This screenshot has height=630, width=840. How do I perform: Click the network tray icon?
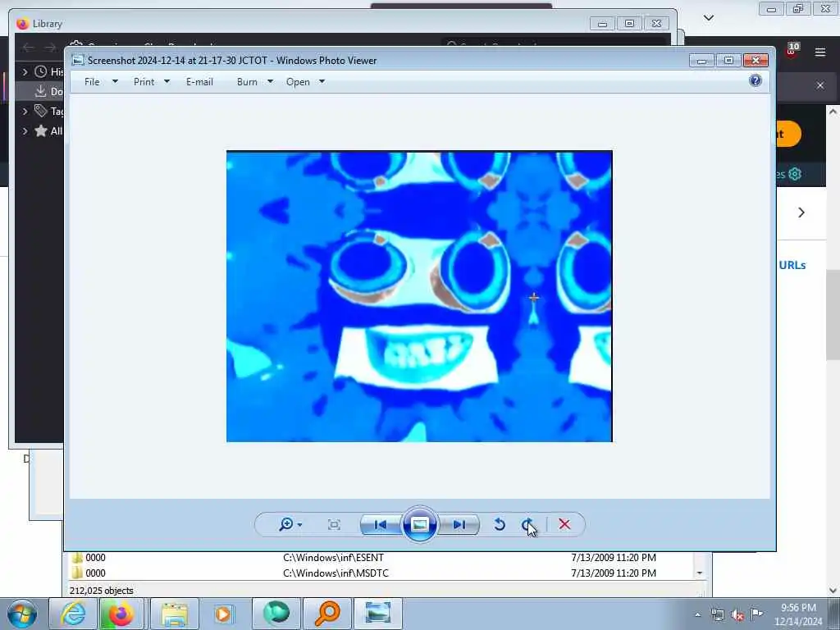(717, 614)
